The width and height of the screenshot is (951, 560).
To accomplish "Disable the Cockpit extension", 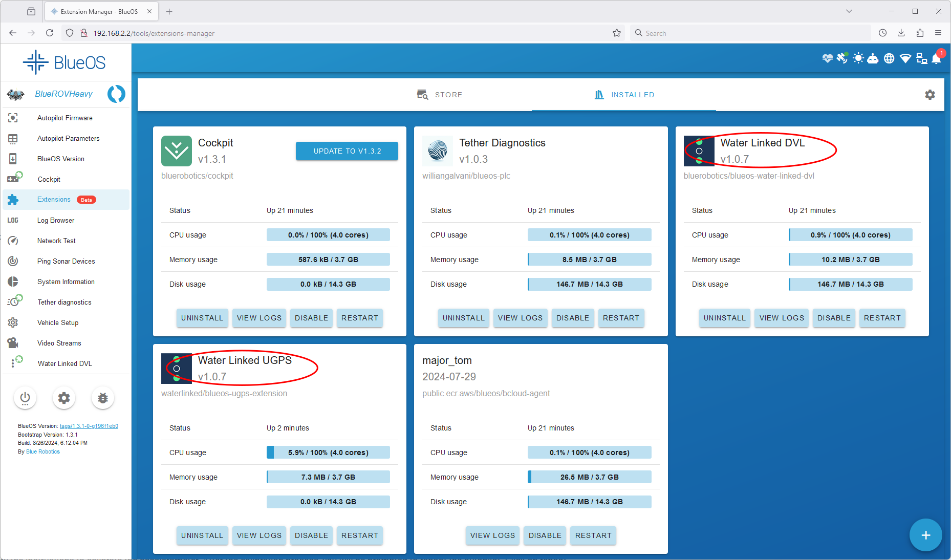I will coord(311,318).
